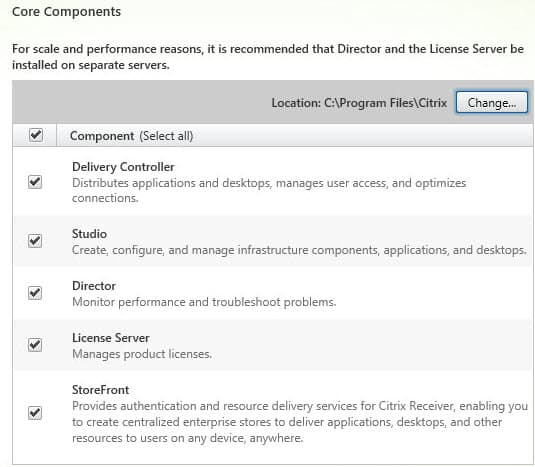Click Studio's 'Create, configure, and manage' description
The width and height of the screenshot is (535, 467).
(299, 250)
